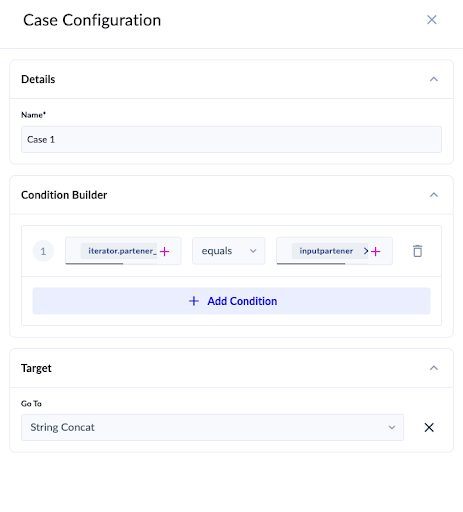Viewport: 463px width, 512px height.
Task: Click the condition number 1 badge
Action: point(43,251)
